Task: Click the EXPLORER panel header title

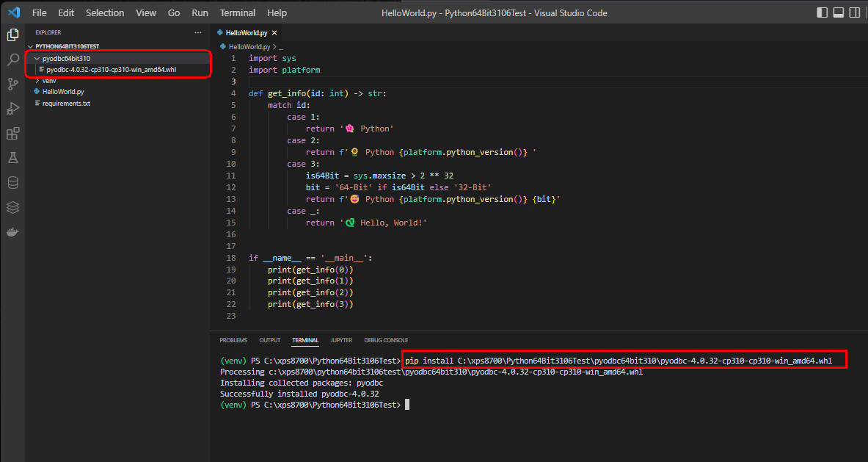Action: coord(48,32)
